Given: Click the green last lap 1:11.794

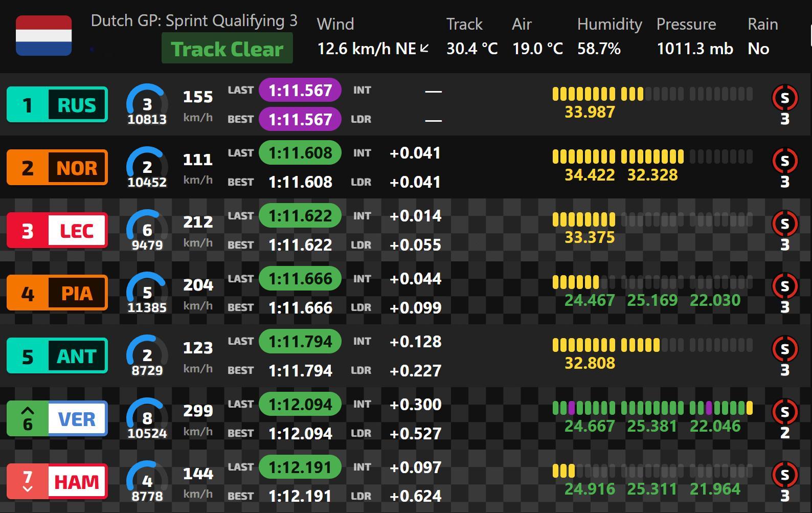Looking at the screenshot, I should click(300, 341).
